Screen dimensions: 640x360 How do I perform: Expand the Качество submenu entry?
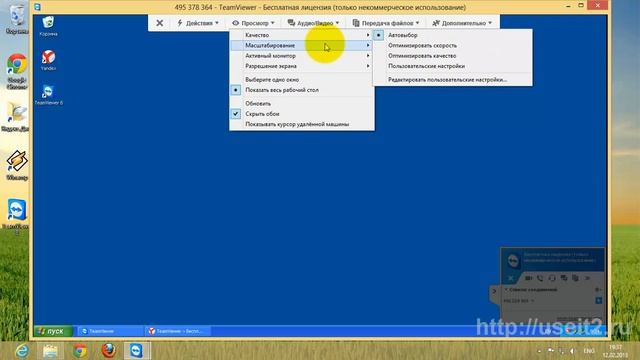point(302,35)
